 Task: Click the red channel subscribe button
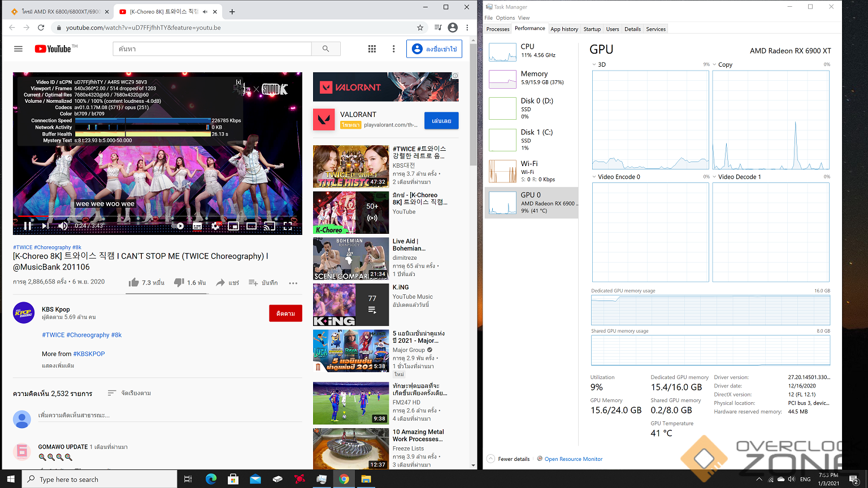(x=285, y=313)
